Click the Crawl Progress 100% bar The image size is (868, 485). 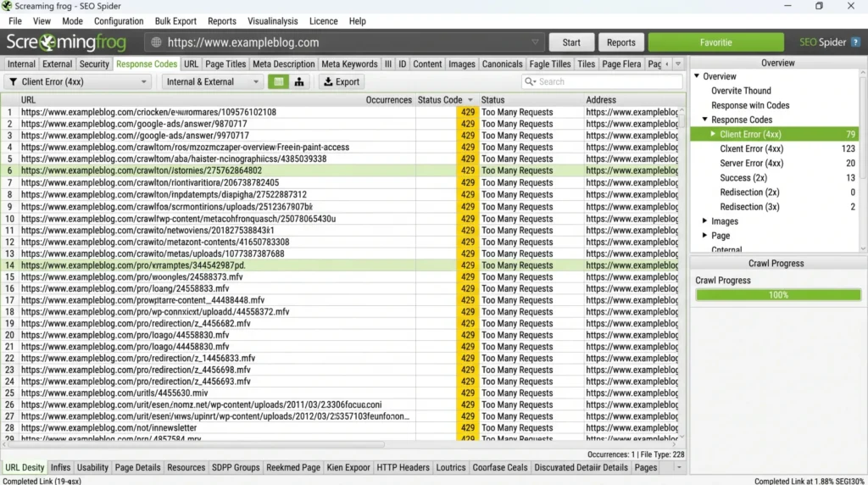(x=778, y=295)
